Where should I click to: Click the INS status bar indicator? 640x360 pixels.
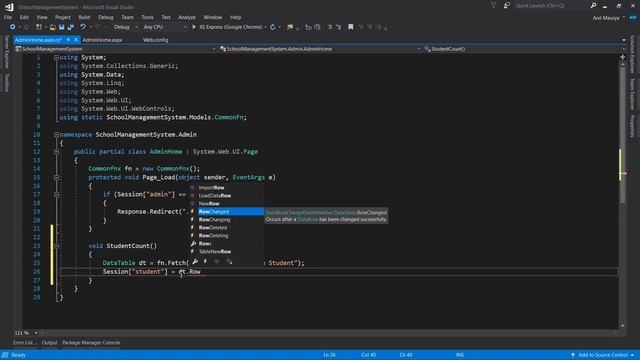460,355
